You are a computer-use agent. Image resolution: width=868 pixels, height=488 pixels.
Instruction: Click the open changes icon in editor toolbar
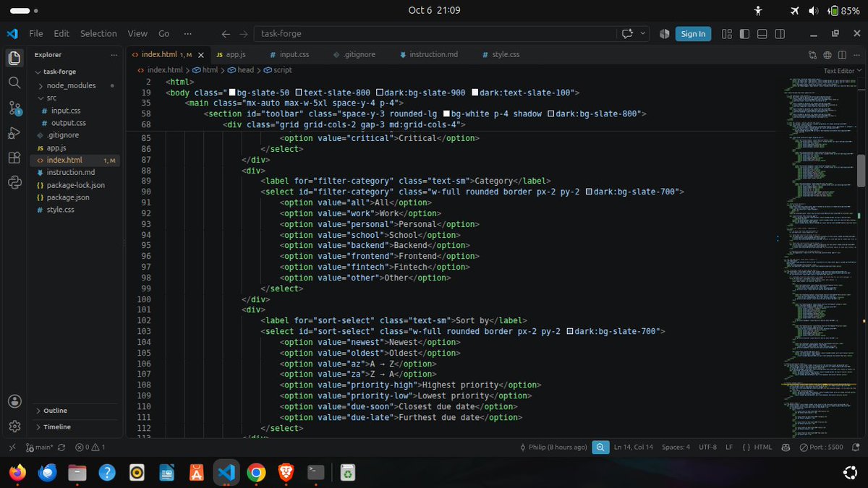(812, 54)
